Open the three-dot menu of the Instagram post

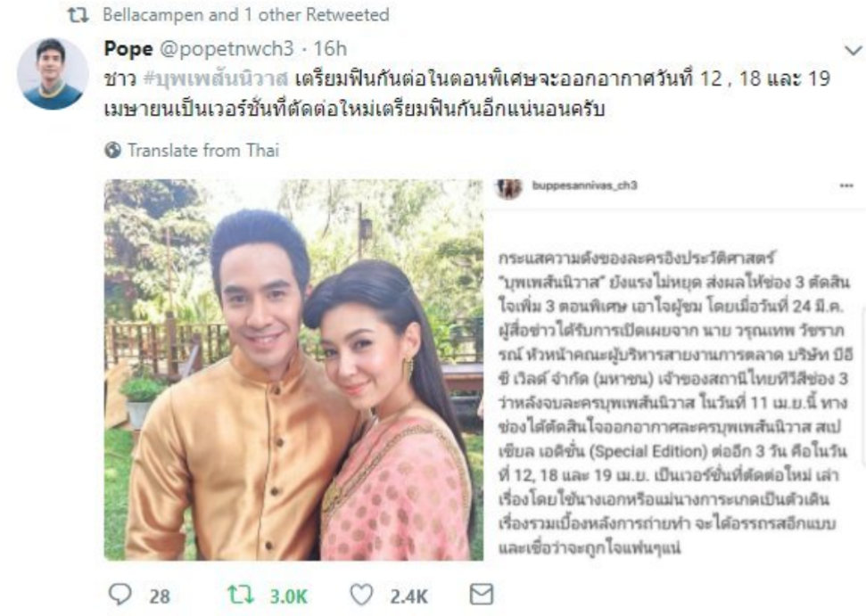coord(846,186)
